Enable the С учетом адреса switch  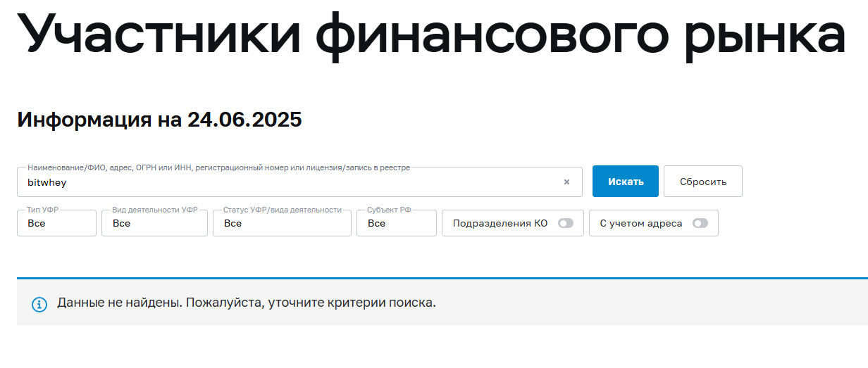[x=700, y=223]
